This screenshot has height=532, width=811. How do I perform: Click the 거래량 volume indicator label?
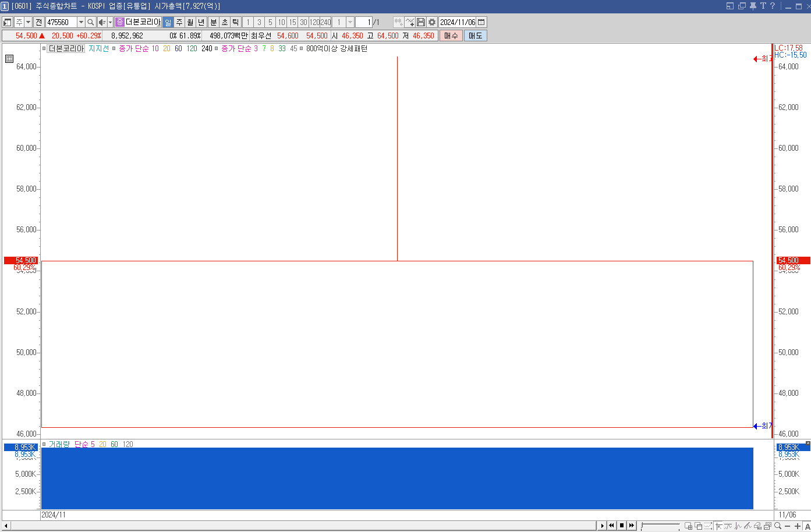coord(59,444)
